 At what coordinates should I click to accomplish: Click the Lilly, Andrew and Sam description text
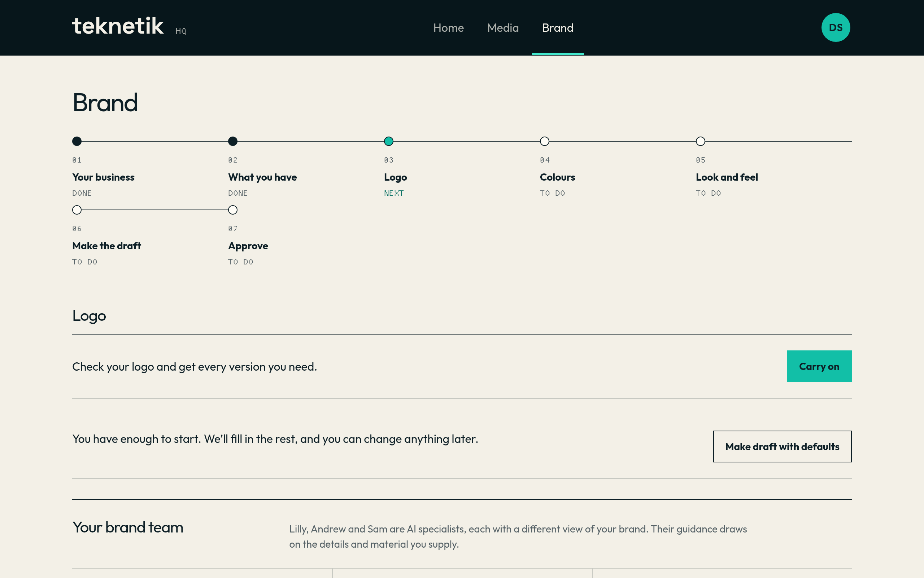coord(518,537)
